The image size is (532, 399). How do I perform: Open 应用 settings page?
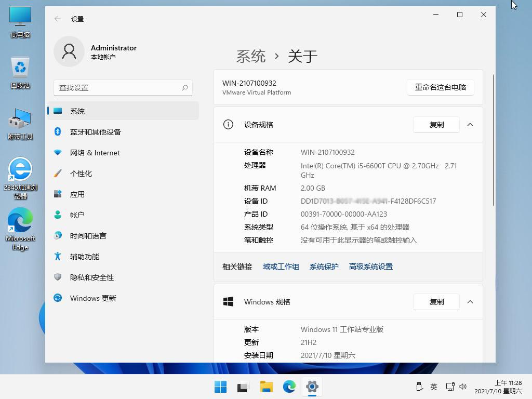pos(123,194)
